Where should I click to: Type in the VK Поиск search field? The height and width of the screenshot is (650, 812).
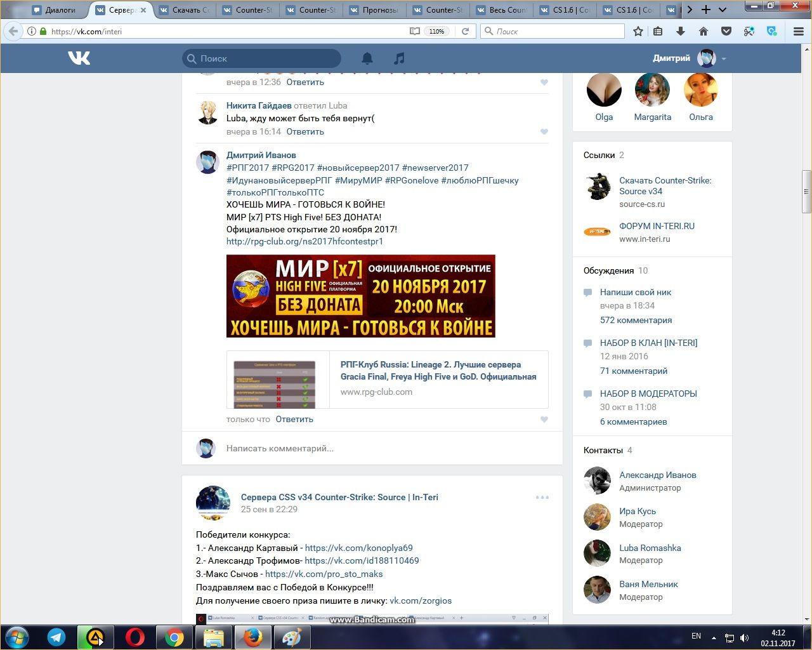point(261,58)
